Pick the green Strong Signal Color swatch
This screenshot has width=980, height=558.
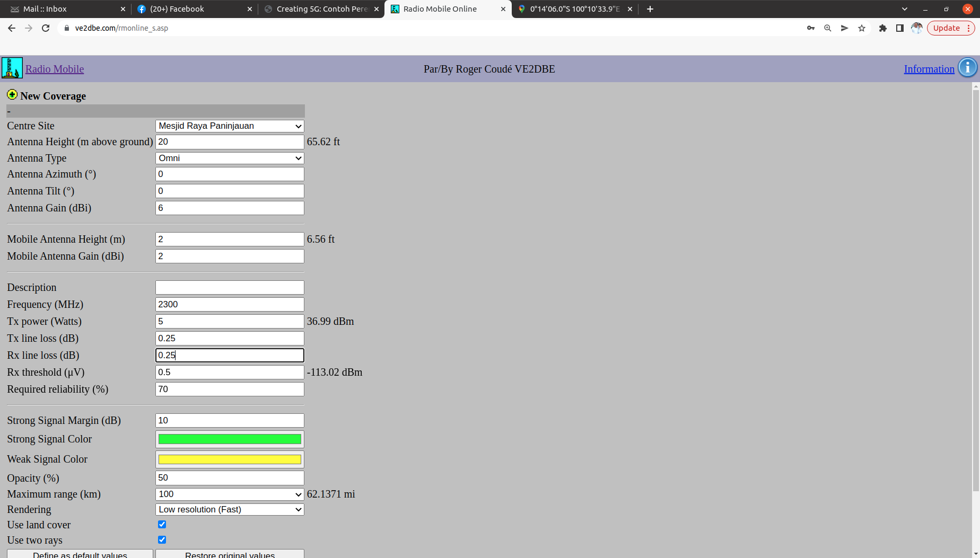coord(230,439)
